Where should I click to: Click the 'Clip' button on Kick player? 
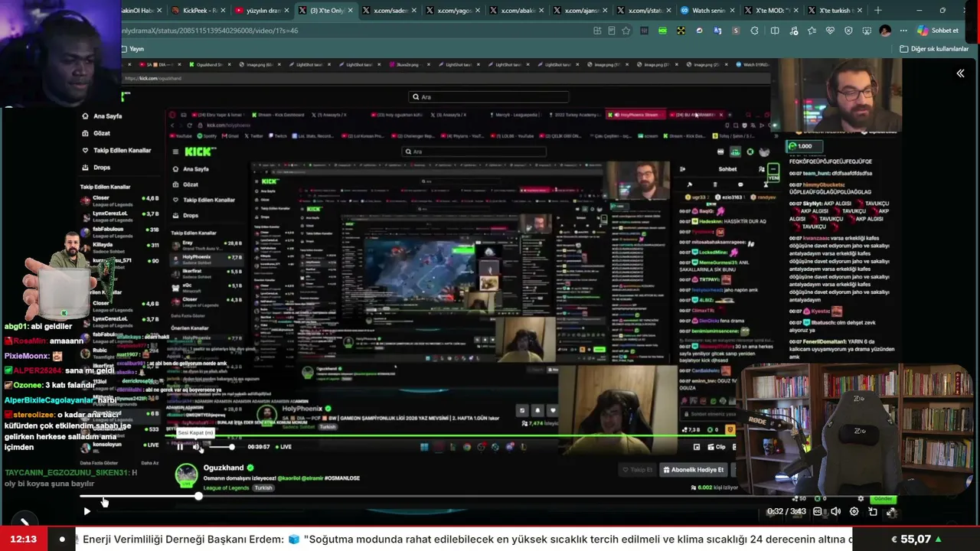click(x=717, y=447)
